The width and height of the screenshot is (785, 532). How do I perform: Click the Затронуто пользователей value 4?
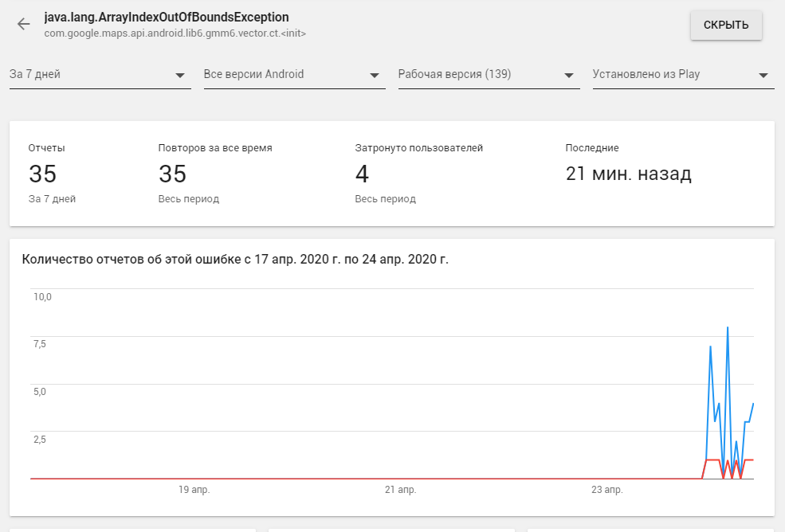point(363,174)
